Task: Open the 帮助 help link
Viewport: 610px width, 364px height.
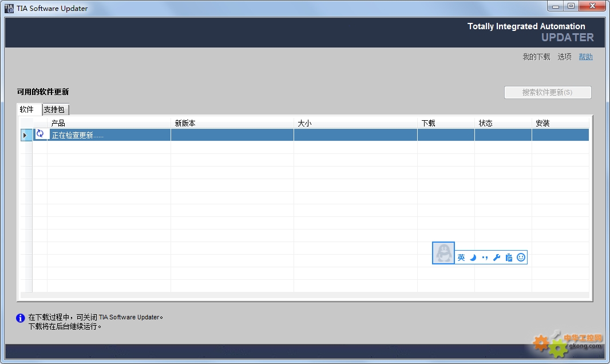Action: click(x=585, y=57)
